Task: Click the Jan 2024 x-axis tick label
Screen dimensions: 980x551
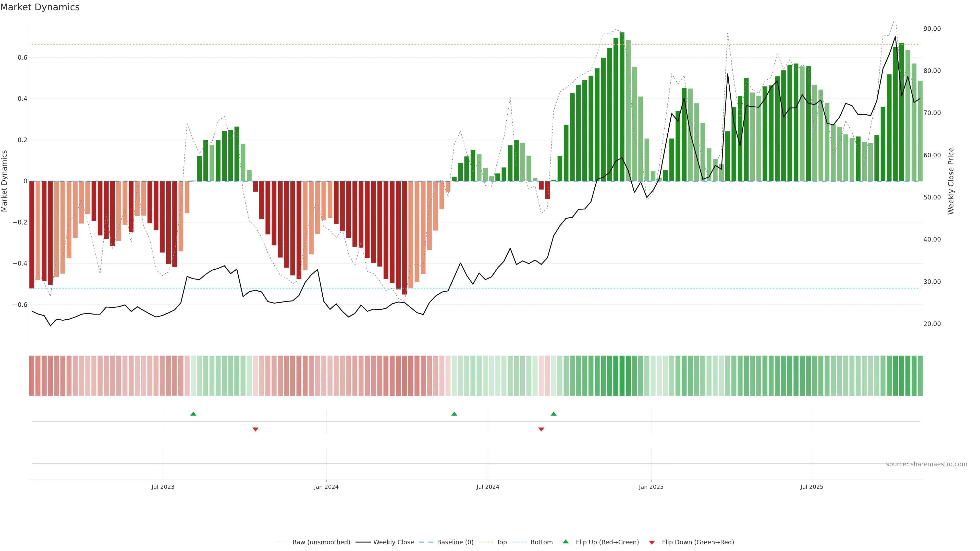Action: [326, 487]
